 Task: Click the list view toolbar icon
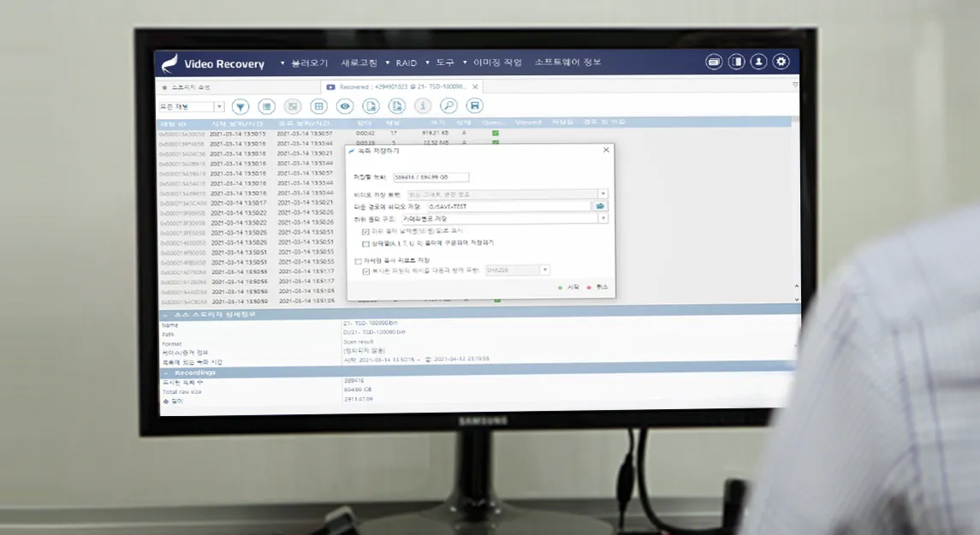[267, 107]
